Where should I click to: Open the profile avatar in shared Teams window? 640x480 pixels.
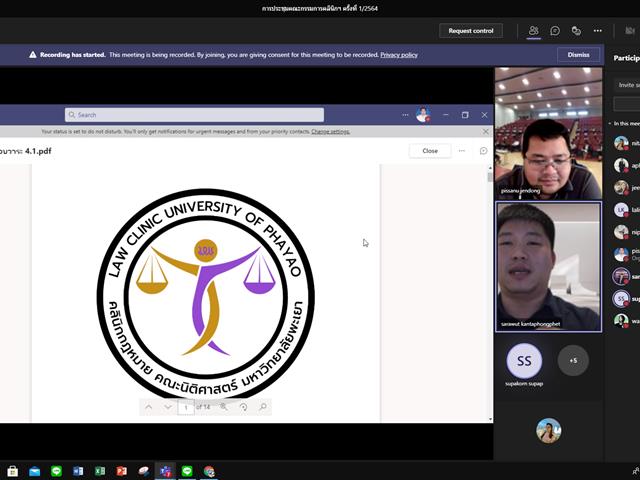(423, 115)
